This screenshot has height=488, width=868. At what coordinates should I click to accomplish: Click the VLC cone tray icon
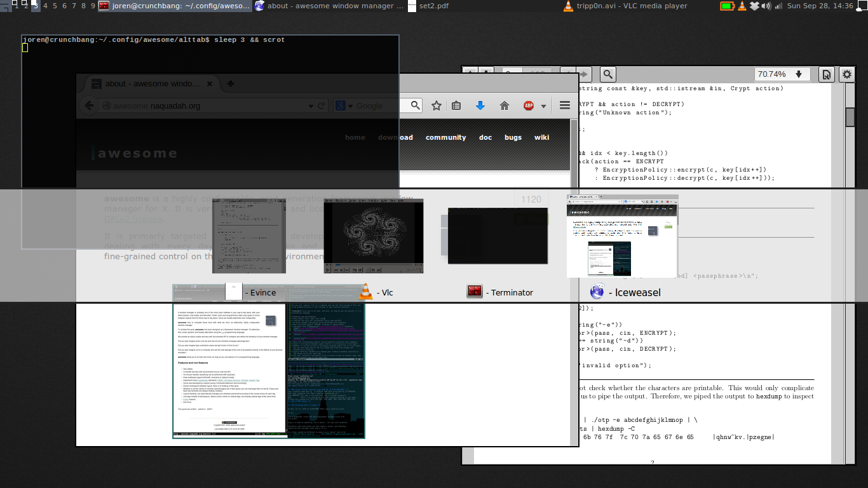point(742,6)
